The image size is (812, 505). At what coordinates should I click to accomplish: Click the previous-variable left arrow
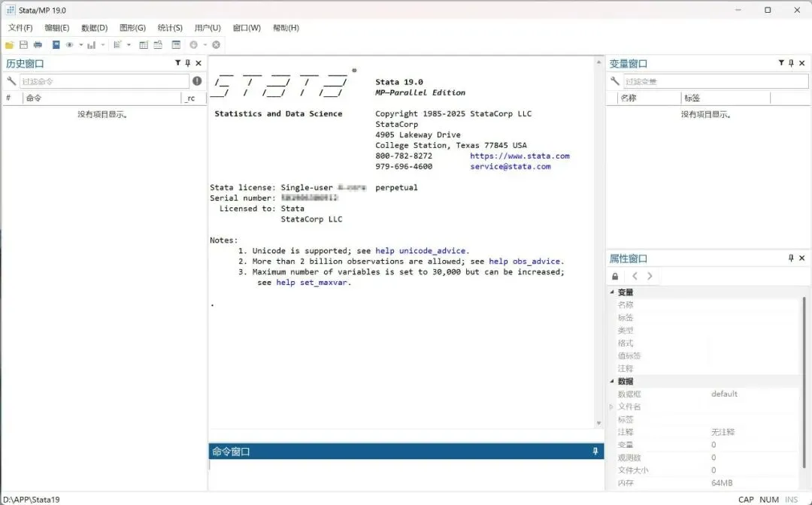(x=635, y=277)
